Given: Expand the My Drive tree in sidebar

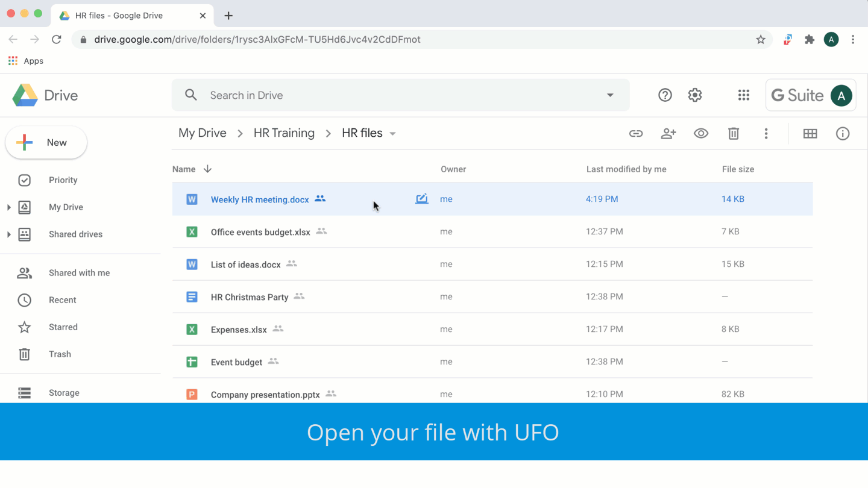Looking at the screenshot, I should pyautogui.click(x=8, y=207).
